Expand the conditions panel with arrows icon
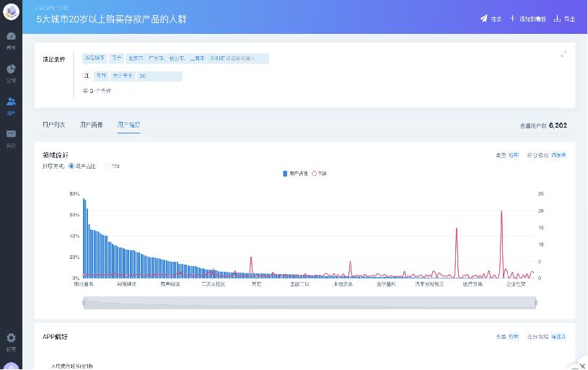Image resolution: width=588 pixels, height=370 pixels. [x=563, y=54]
